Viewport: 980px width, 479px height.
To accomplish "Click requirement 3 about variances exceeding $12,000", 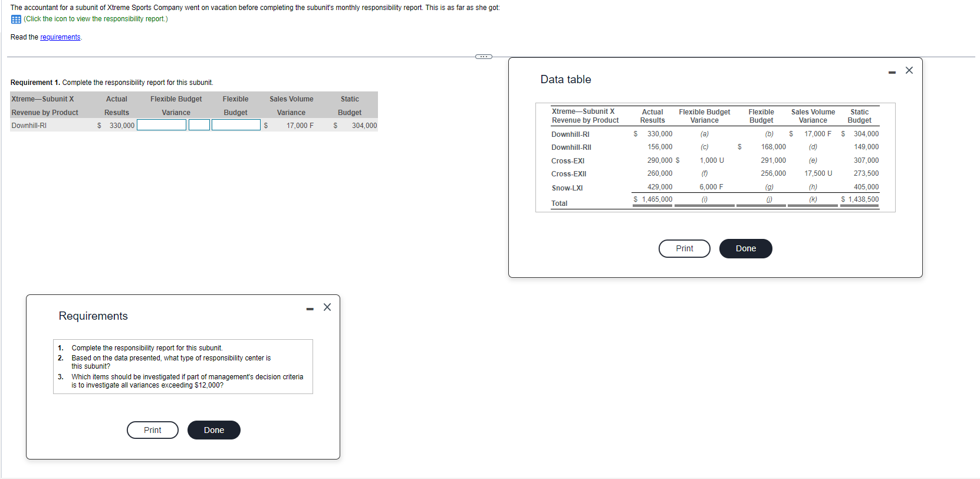I will [188, 381].
